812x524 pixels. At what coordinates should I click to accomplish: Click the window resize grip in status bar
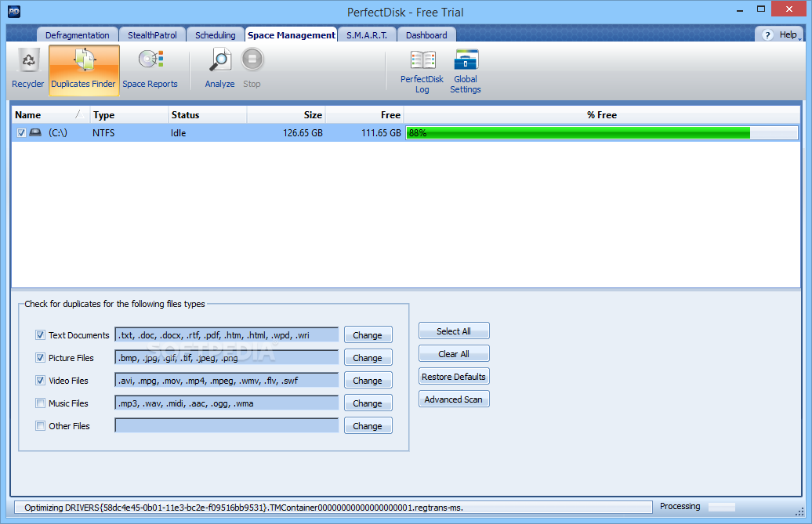click(x=799, y=511)
